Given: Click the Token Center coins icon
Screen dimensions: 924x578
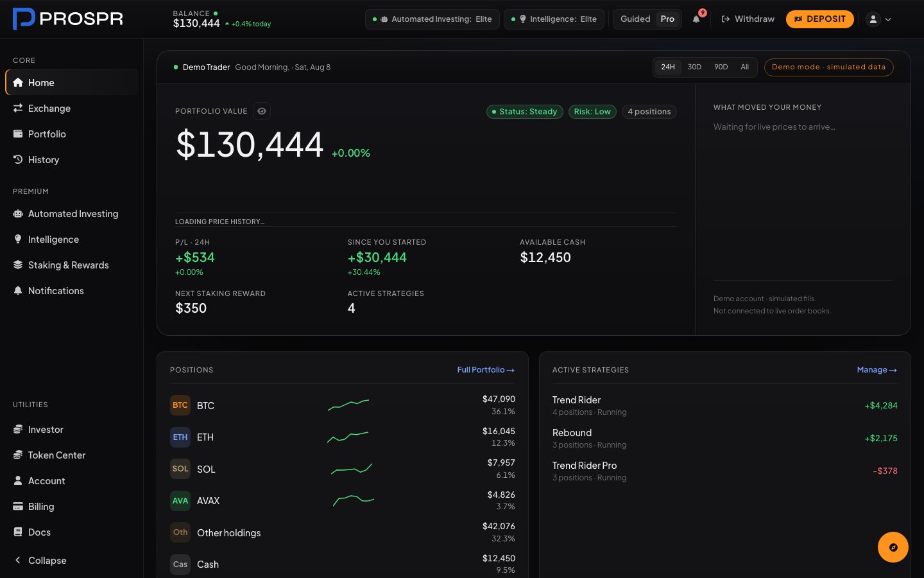Looking at the screenshot, I should (18, 455).
